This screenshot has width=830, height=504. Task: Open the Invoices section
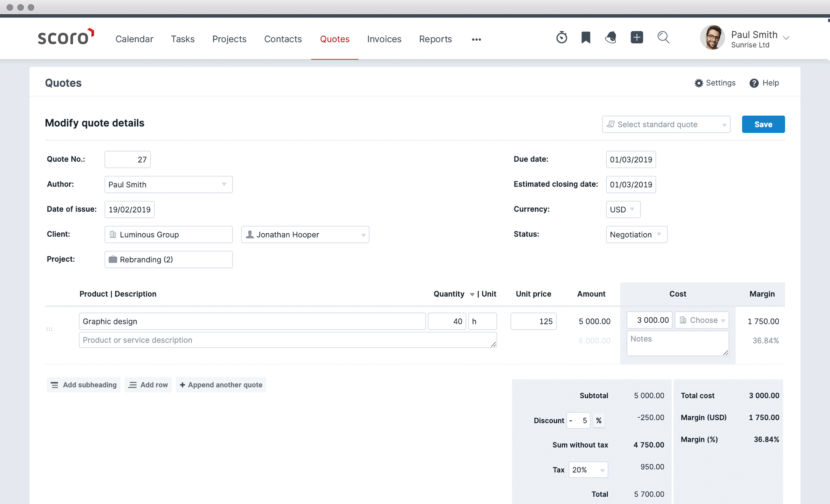tap(384, 39)
